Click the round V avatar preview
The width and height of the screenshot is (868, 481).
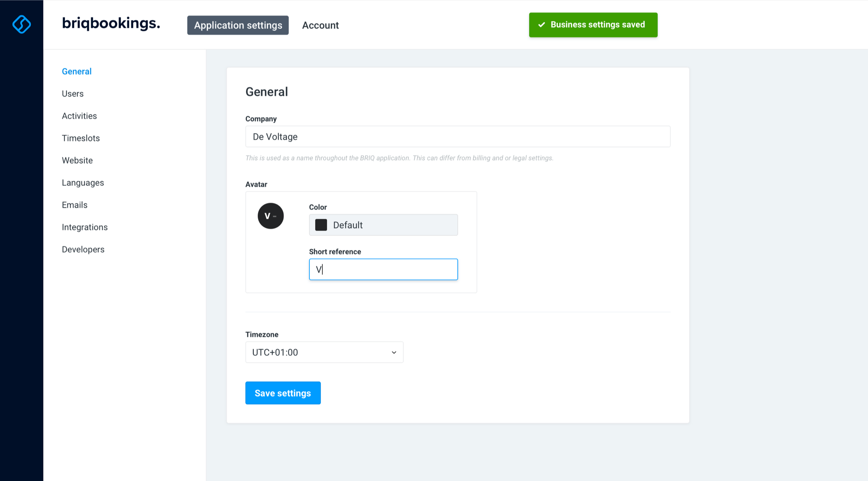point(270,216)
